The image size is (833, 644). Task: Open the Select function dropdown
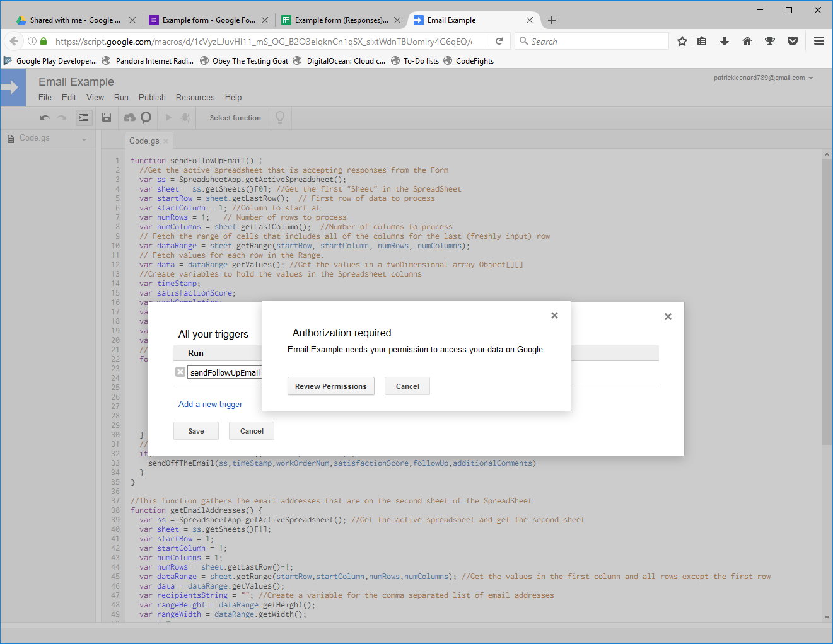click(235, 118)
